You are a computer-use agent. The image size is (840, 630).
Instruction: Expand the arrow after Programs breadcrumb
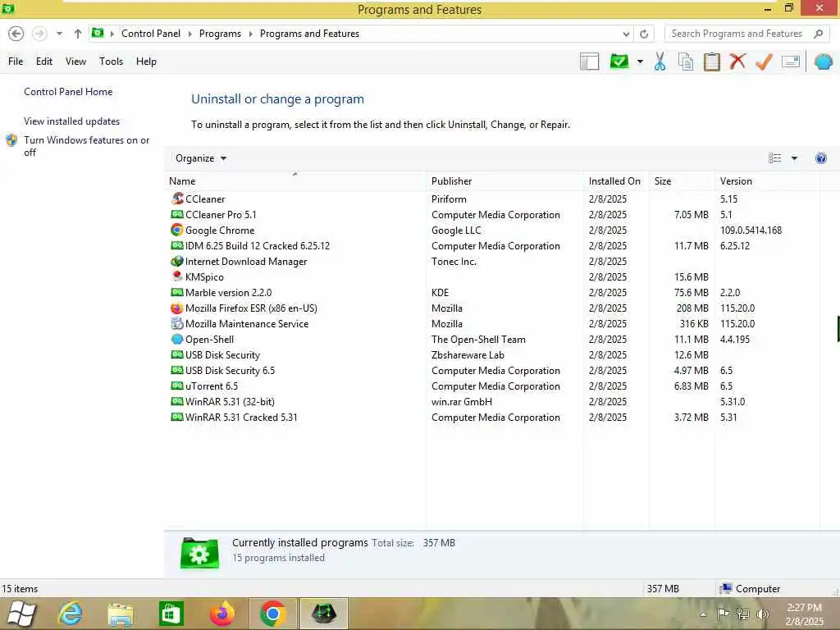pos(250,34)
